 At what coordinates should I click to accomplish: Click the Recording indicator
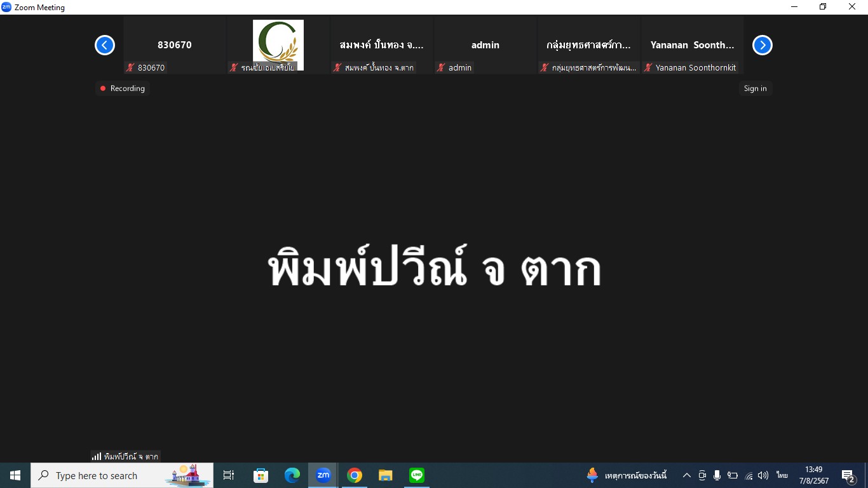[x=123, y=88]
